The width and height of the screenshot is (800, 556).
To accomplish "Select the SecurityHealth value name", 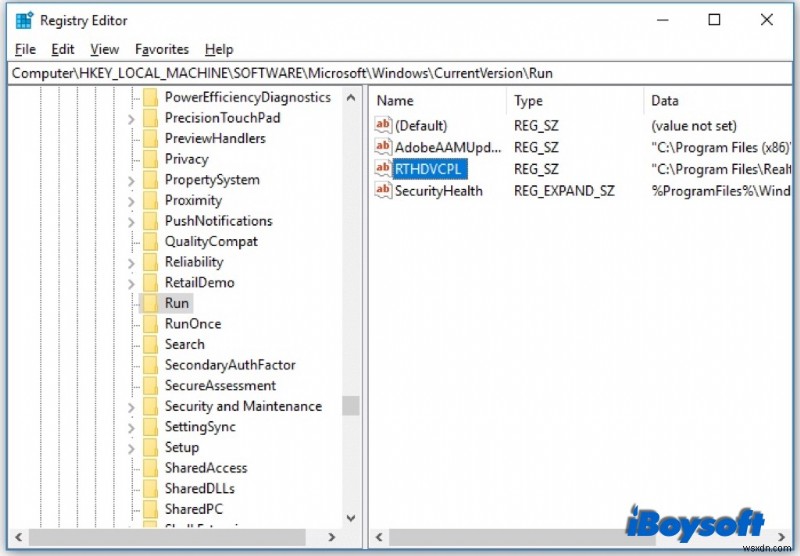I will [438, 191].
